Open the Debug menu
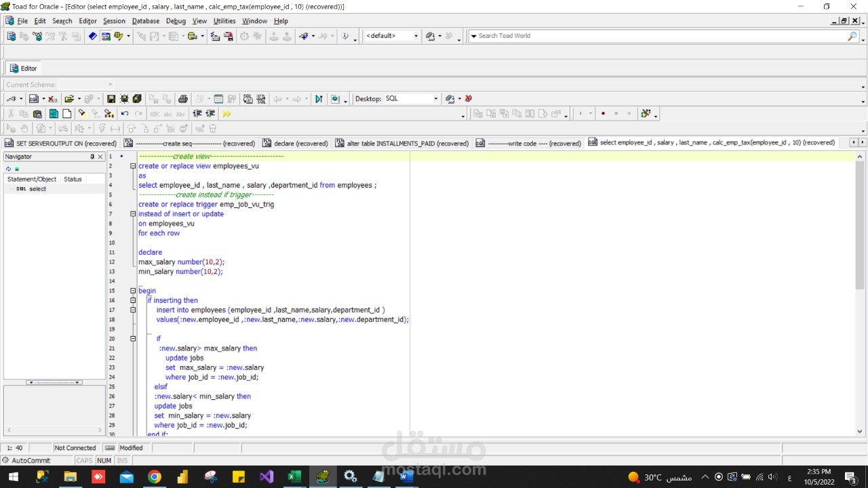This screenshot has height=488, width=868. (x=176, y=21)
